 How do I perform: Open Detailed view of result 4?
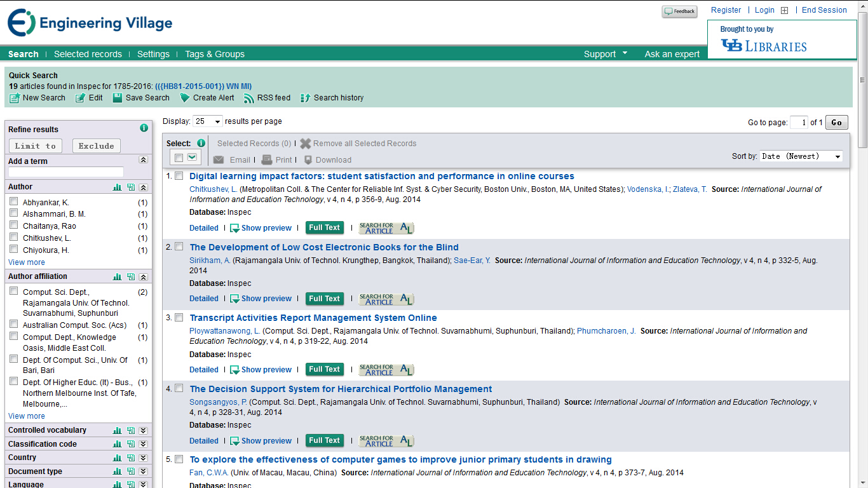(204, 441)
